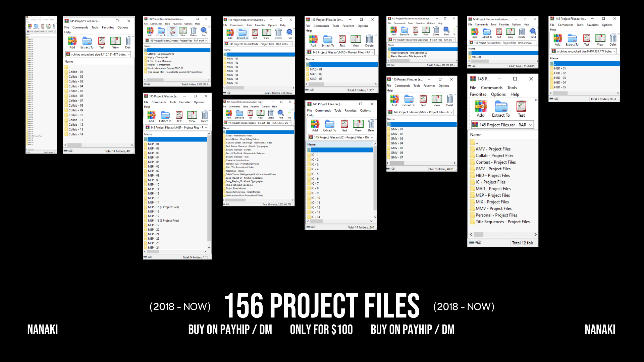The width and height of the screenshot is (644, 362).
Task: Expand toolbar overflow chevron in window listing AMV - Project Files
Action: pos(536,100)
